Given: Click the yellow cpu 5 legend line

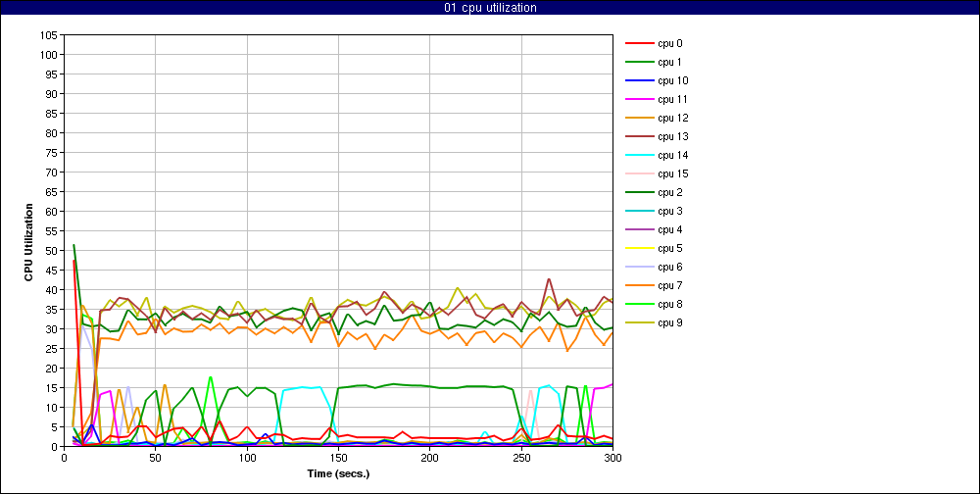Looking at the screenshot, I should (x=639, y=248).
